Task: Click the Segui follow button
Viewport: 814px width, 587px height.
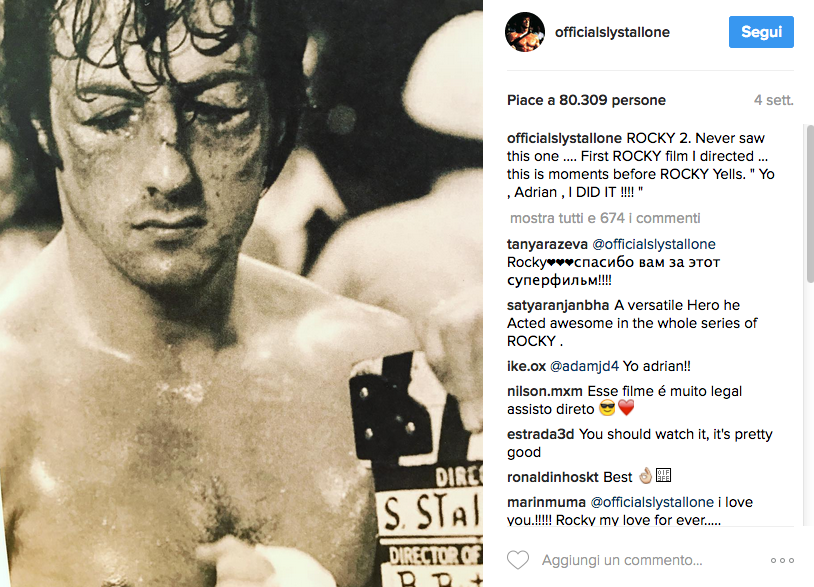Action: coord(761,32)
